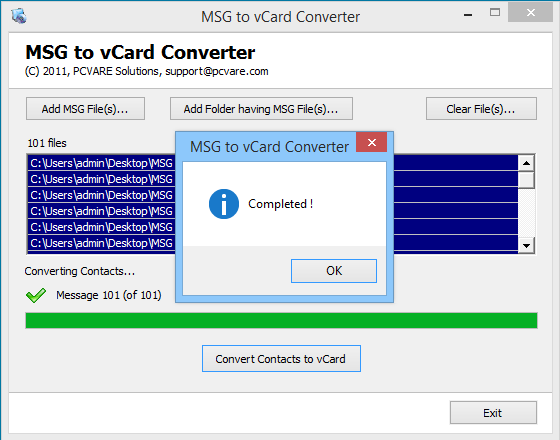Screen dimensions: 560x440
Task: Click the green checkmark status icon
Action: 36,295
